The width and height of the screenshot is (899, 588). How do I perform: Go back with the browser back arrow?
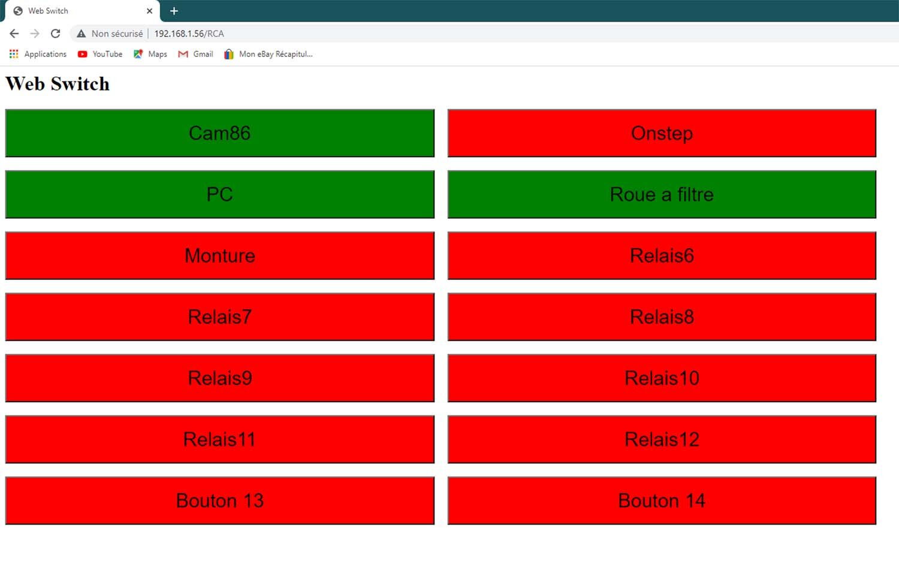pyautogui.click(x=14, y=34)
